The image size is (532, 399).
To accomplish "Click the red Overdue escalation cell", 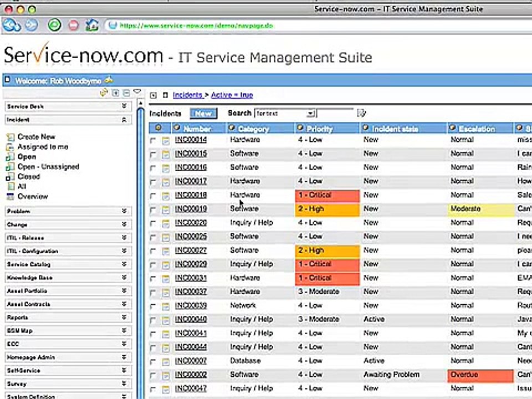I will pos(480,376).
